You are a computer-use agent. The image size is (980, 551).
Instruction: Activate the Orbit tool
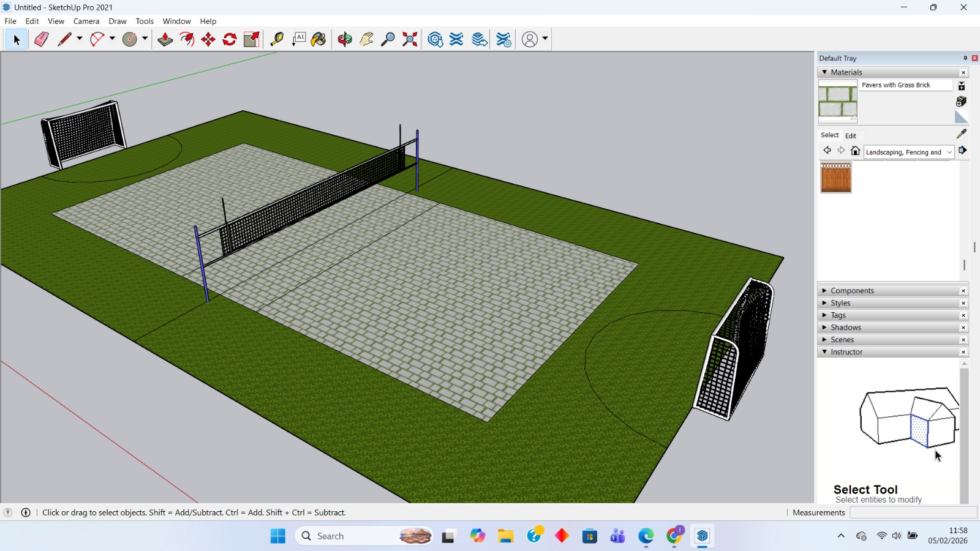coord(345,39)
